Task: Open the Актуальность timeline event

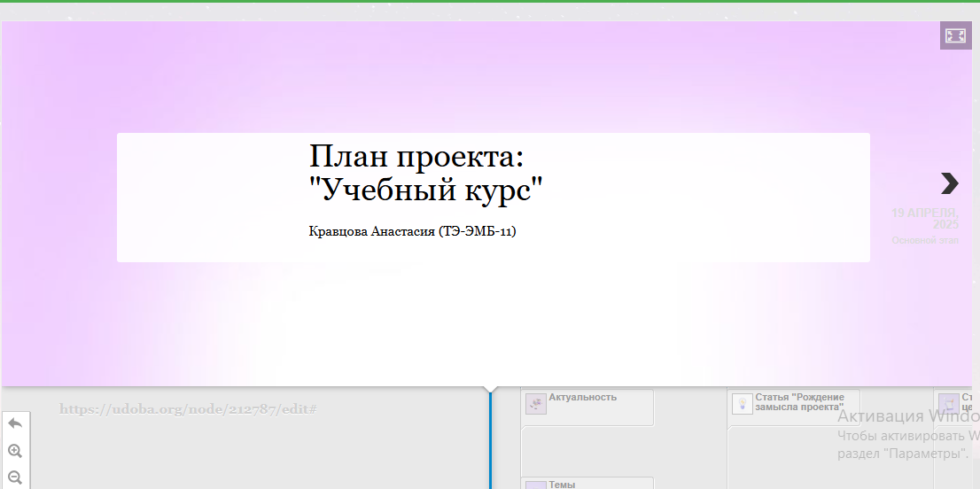Action: click(x=587, y=407)
